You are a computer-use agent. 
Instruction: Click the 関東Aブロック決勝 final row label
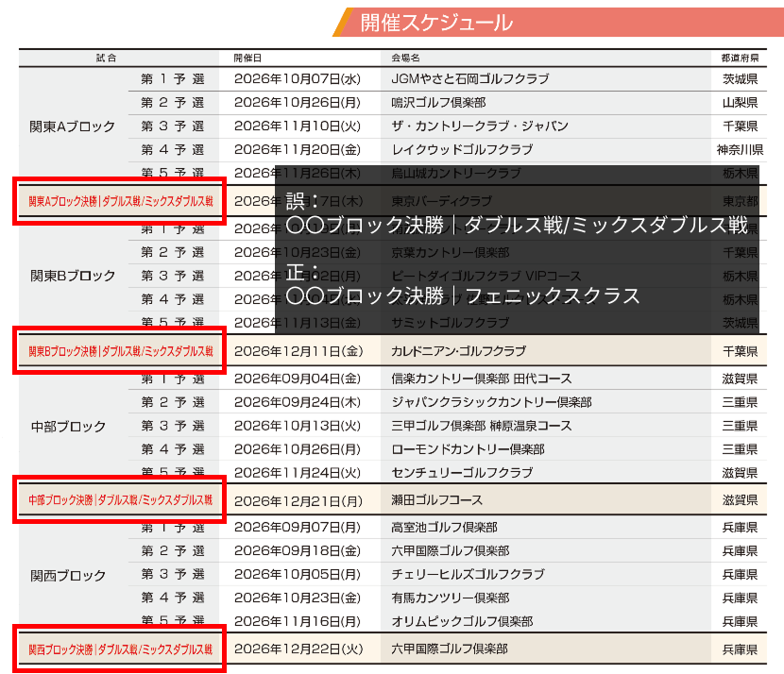pos(121,201)
